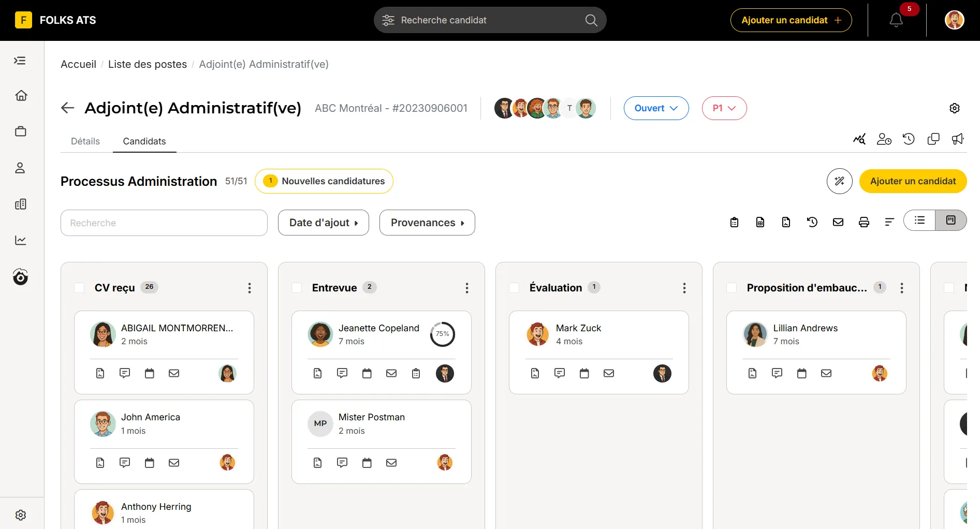Open the Date d'ajout filter
980x529 pixels.
point(323,223)
